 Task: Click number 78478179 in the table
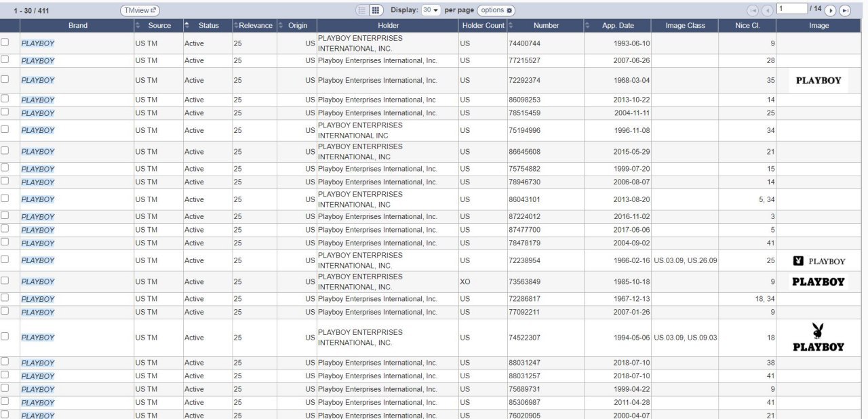(524, 243)
